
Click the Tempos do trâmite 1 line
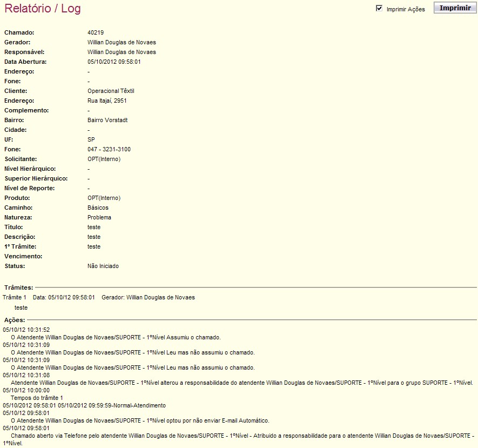pos(37,398)
